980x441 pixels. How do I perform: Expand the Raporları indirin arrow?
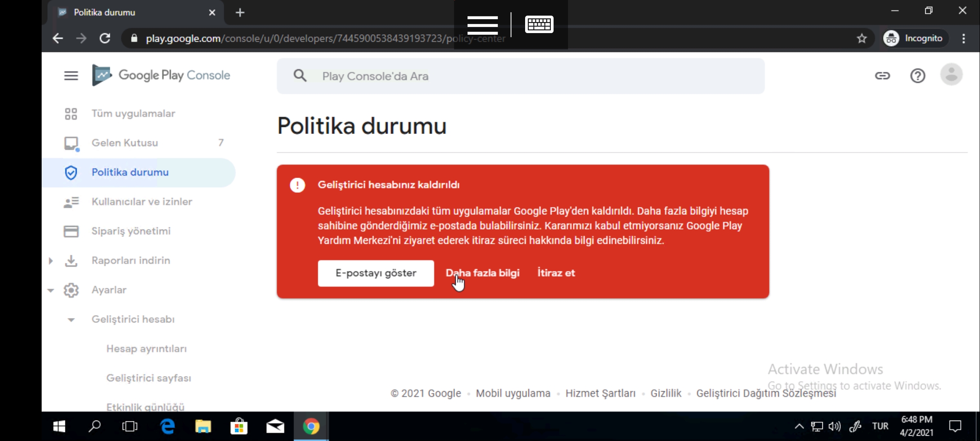pyautogui.click(x=51, y=261)
